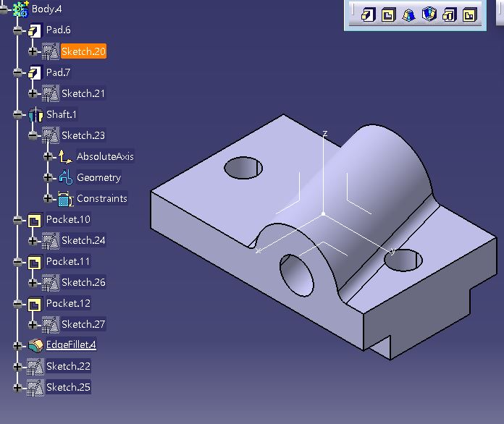The height and width of the screenshot is (424, 504).
Task: Click the sketch icon beside Sketch.24
Action: click(51, 241)
